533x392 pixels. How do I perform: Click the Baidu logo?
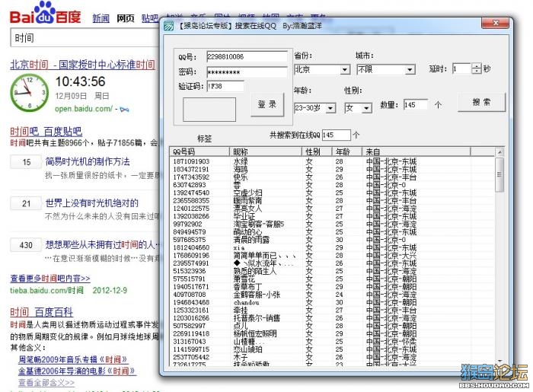tap(45, 14)
